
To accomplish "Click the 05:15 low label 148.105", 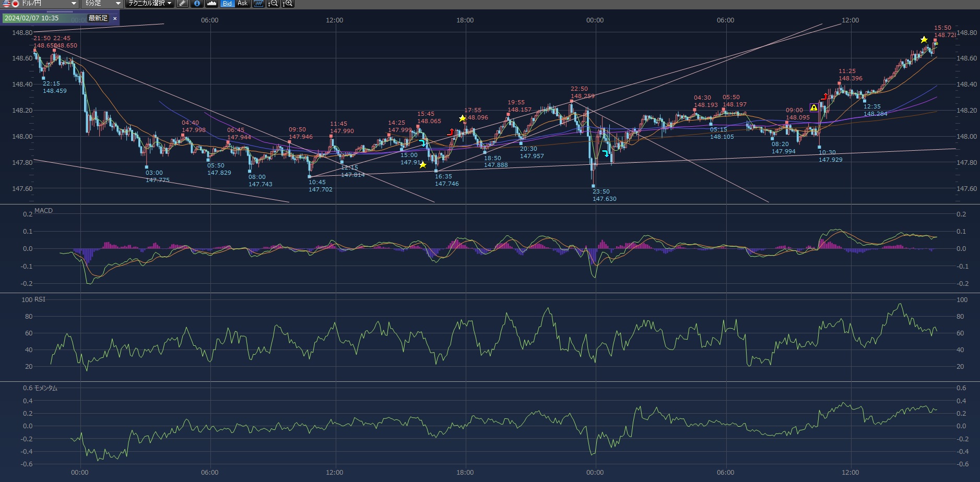I will click(x=722, y=133).
